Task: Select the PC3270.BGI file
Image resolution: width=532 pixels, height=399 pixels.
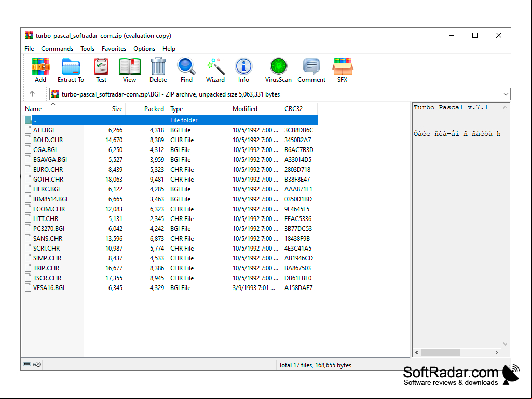Action: (x=171, y=228)
